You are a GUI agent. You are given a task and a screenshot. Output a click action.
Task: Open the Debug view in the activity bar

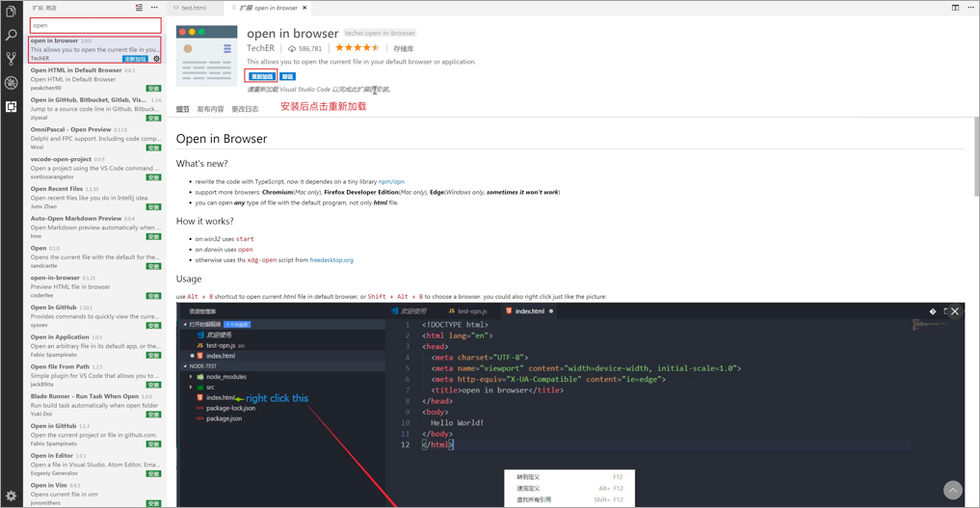pos(11,83)
